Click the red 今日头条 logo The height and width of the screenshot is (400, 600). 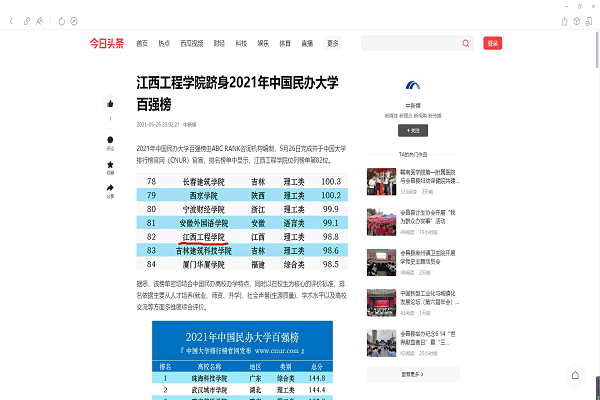pyautogui.click(x=107, y=43)
